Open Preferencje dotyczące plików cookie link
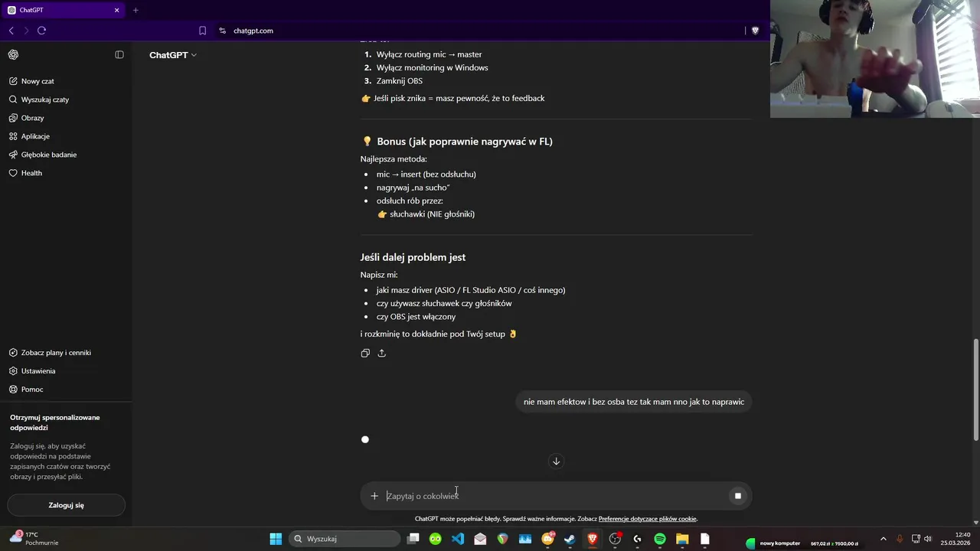 pyautogui.click(x=648, y=519)
